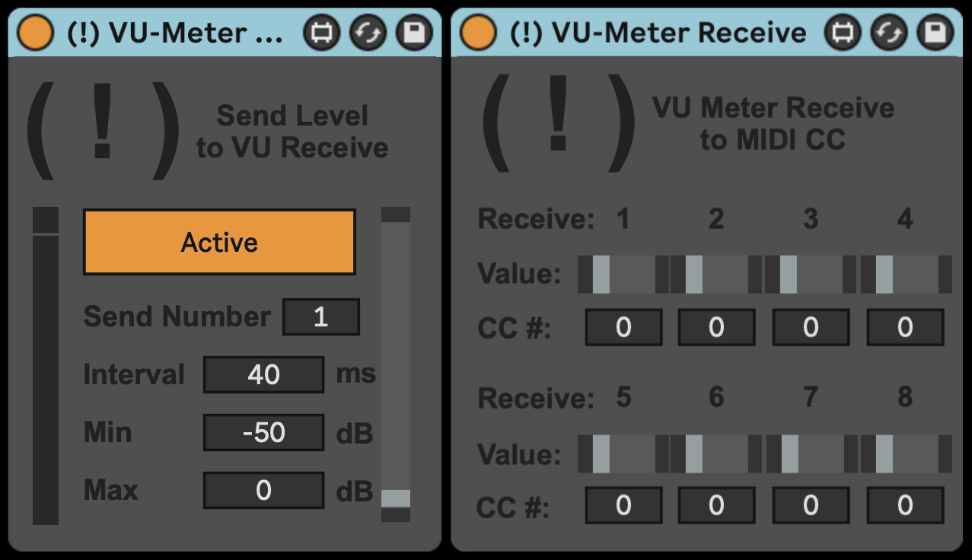The height and width of the screenshot is (560, 972).
Task: Toggle VU-Meter Send device activator on/off
Action: pyautogui.click(x=35, y=33)
